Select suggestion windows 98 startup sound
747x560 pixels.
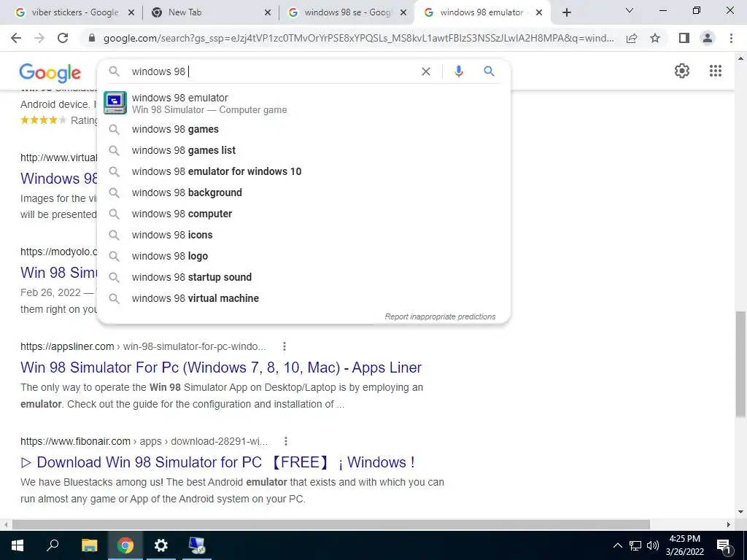pyautogui.click(x=303, y=277)
